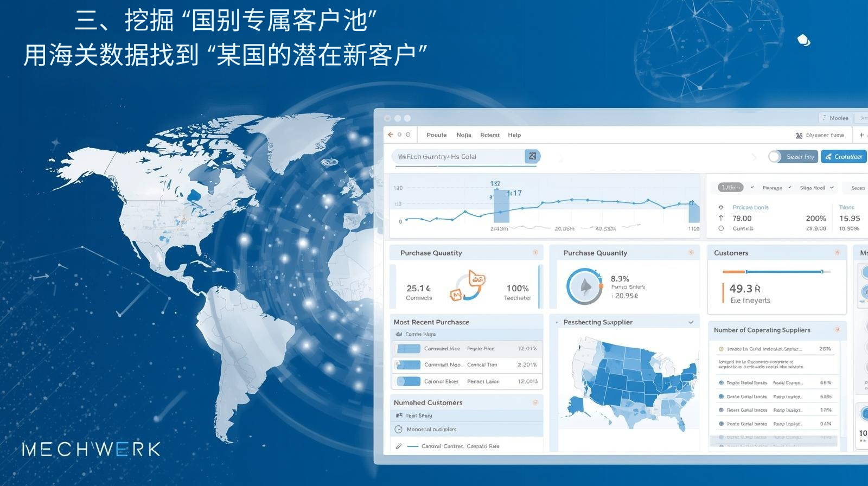The width and height of the screenshot is (868, 486).
Task: Click the clock icon beside Monorcal buslipiers
Action: click(x=399, y=430)
